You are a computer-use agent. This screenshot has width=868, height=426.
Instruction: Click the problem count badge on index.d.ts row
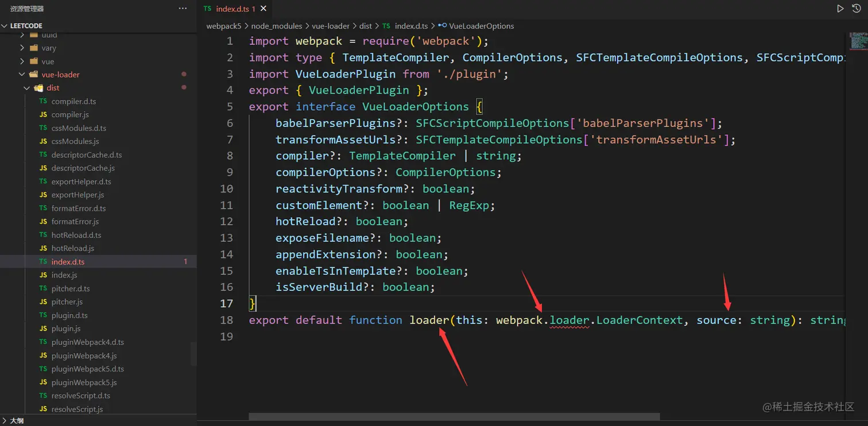pyautogui.click(x=185, y=262)
